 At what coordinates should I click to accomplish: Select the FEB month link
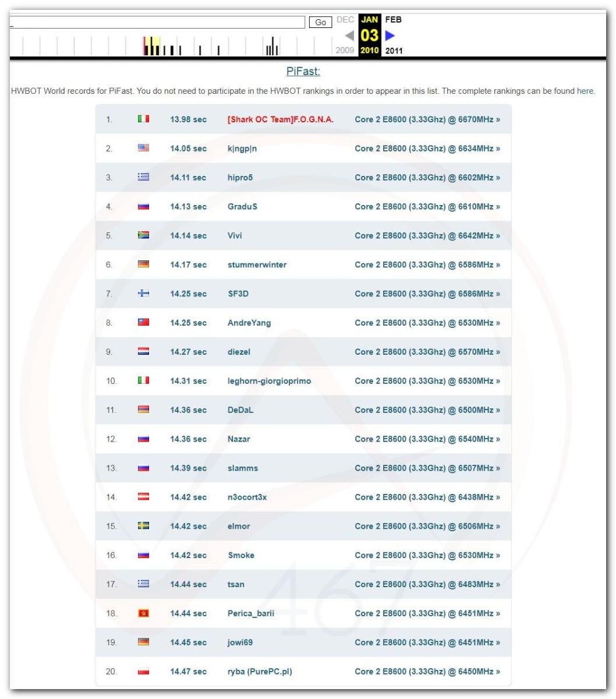click(393, 20)
